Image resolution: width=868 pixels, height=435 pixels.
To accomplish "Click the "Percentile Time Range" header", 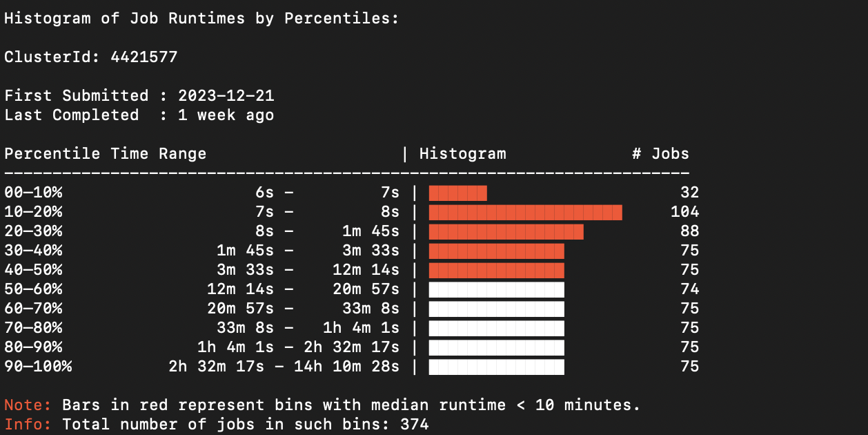I will pyautogui.click(x=105, y=153).
